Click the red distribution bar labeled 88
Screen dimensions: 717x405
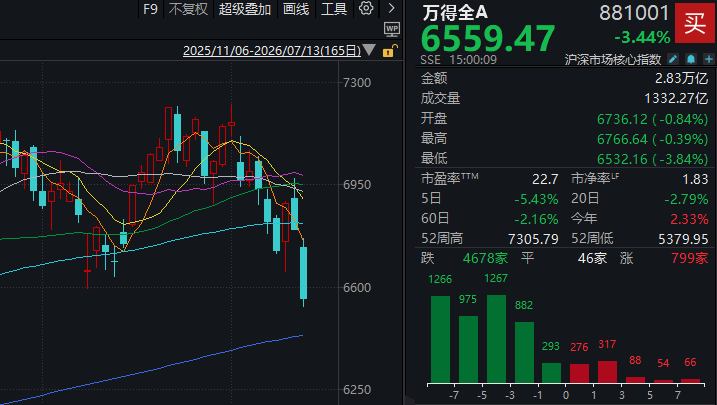[635, 380]
